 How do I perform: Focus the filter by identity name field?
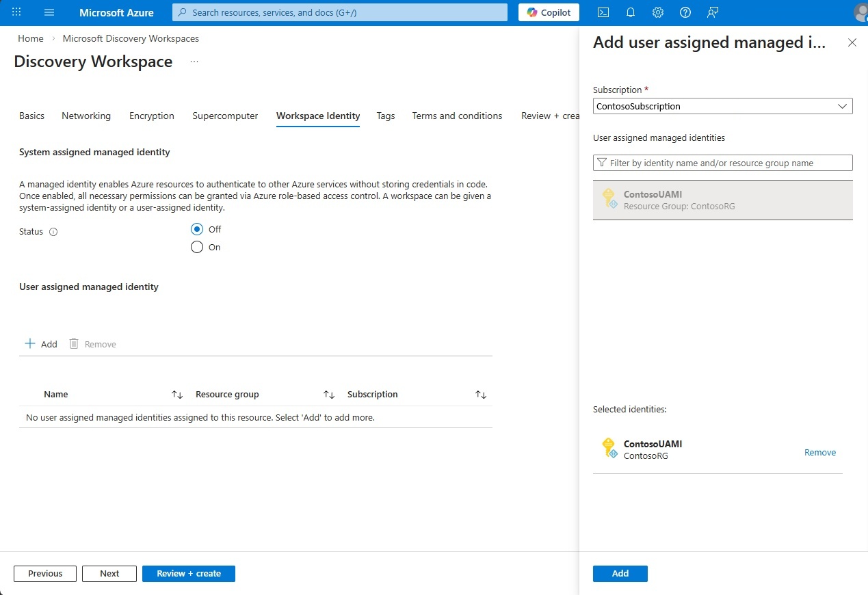click(x=723, y=163)
